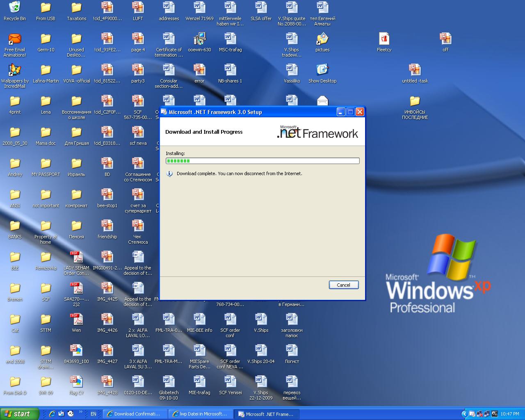Select Wallpapers by IncrediMail icon
Image resolution: width=525 pixels, height=420 pixels.
pyautogui.click(x=15, y=76)
